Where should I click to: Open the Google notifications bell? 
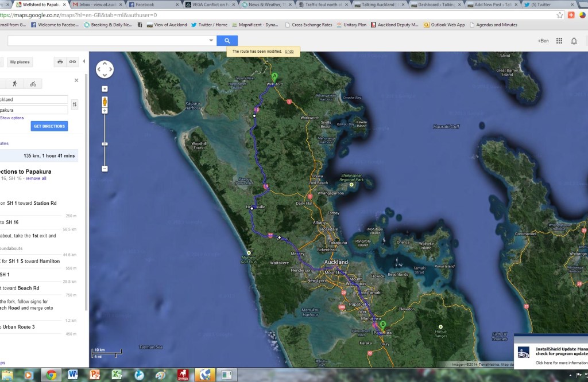click(x=574, y=41)
